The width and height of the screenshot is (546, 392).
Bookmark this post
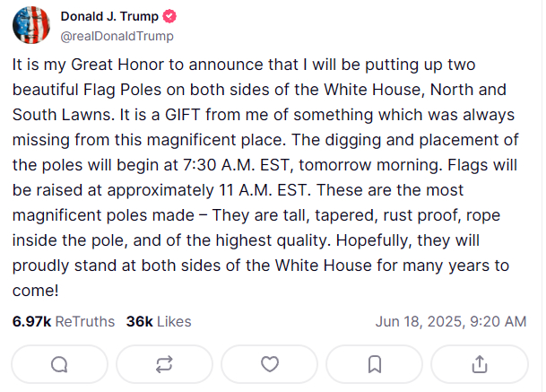375,364
